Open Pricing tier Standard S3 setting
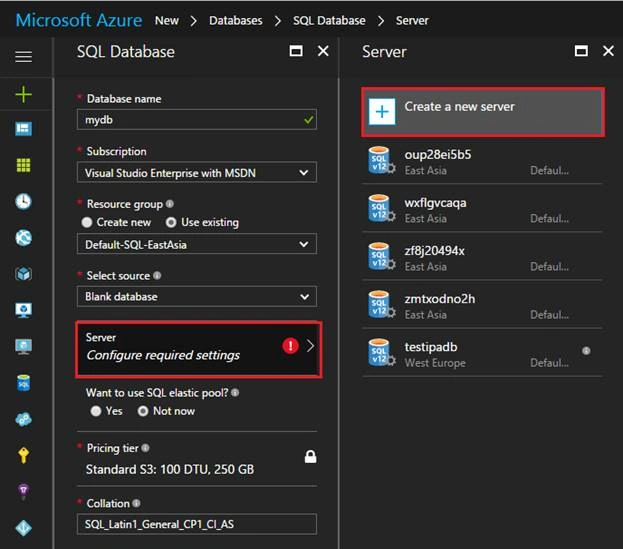 click(197, 458)
